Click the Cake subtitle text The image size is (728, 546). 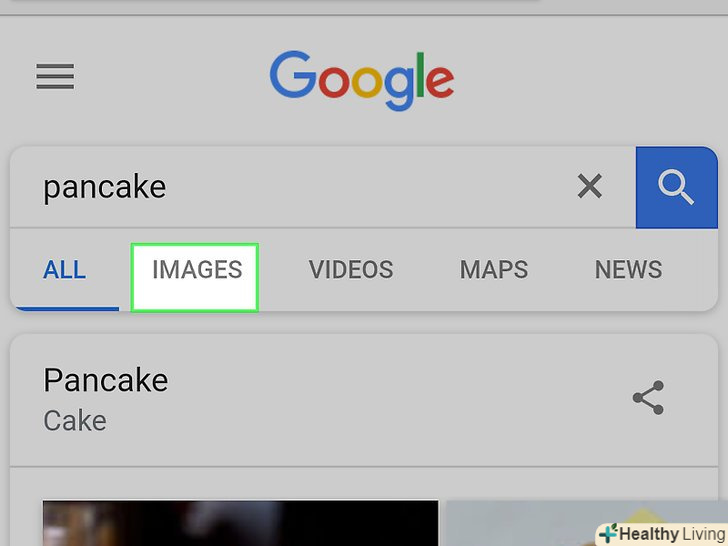[75, 420]
